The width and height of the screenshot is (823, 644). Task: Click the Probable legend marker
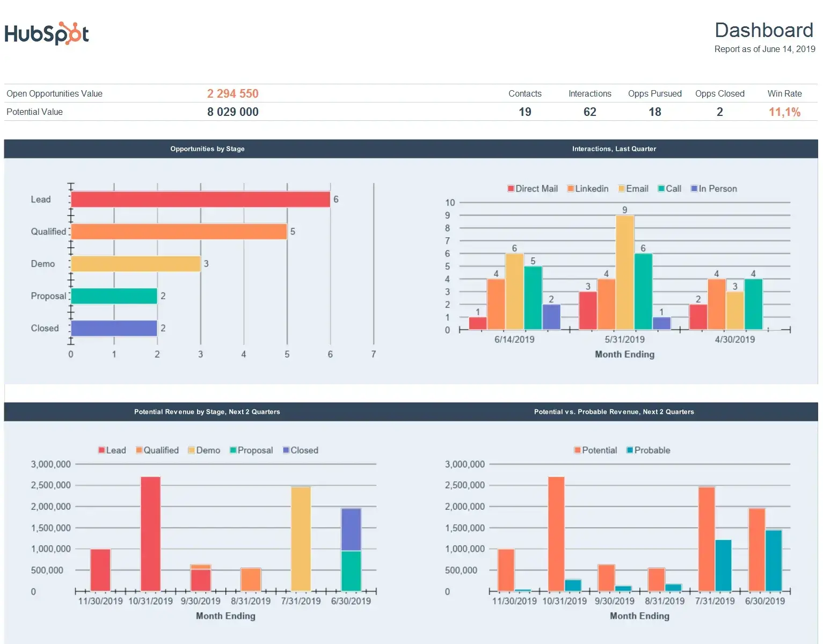630,450
